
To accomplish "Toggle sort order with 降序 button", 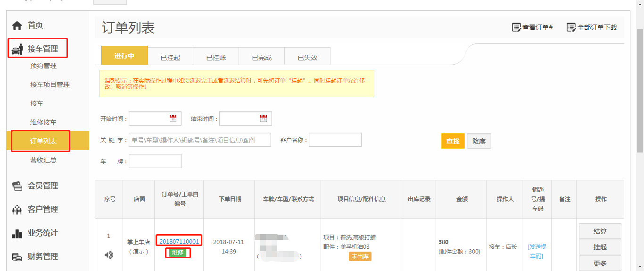I will 479,141.
